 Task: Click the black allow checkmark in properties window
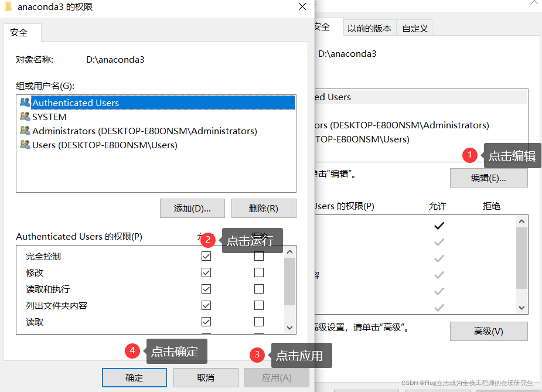[x=439, y=226]
